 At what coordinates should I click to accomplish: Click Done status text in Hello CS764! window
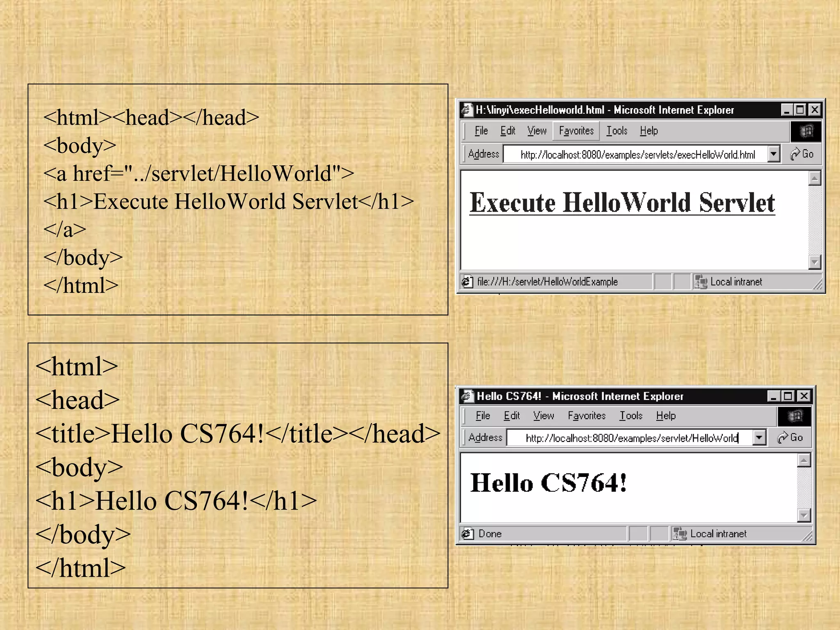pos(490,534)
